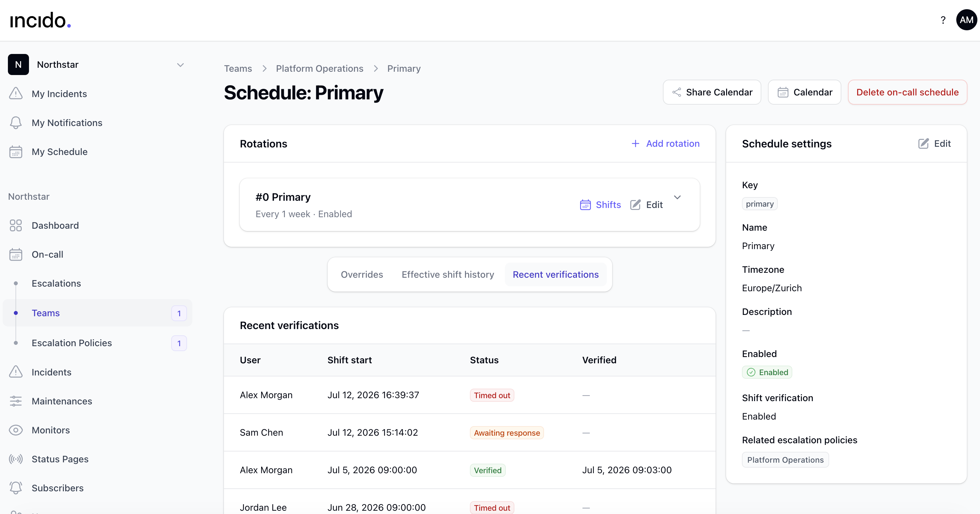Click the On-call calendar icon in sidebar
Screen dimensions: 980x514
(x=15, y=254)
